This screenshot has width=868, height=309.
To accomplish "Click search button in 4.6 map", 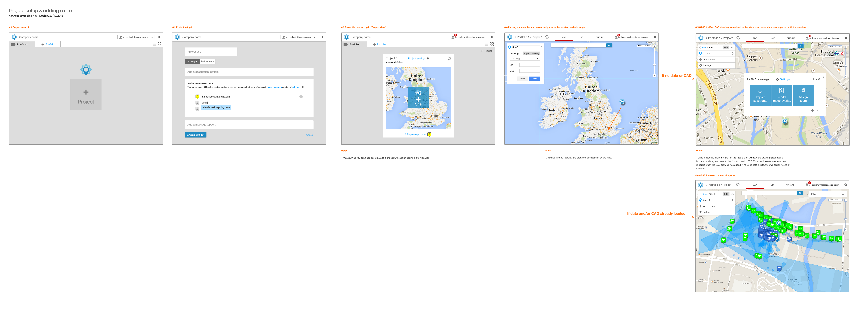I will click(x=800, y=193).
